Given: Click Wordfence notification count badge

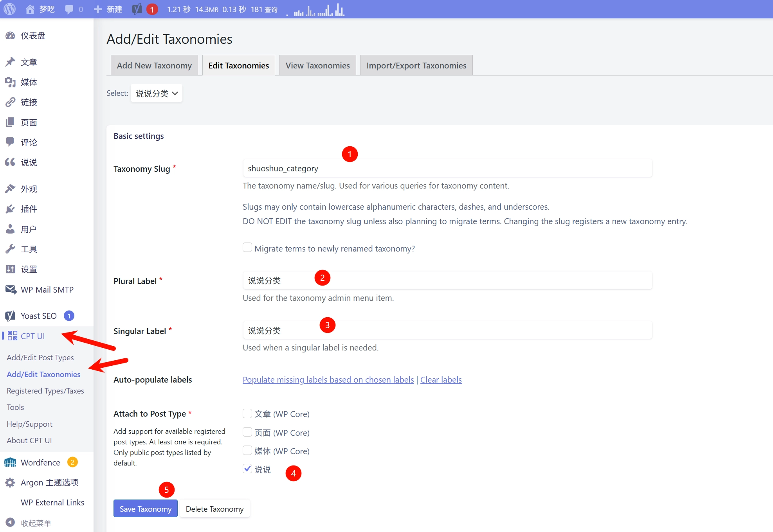Looking at the screenshot, I should pyautogui.click(x=72, y=462).
